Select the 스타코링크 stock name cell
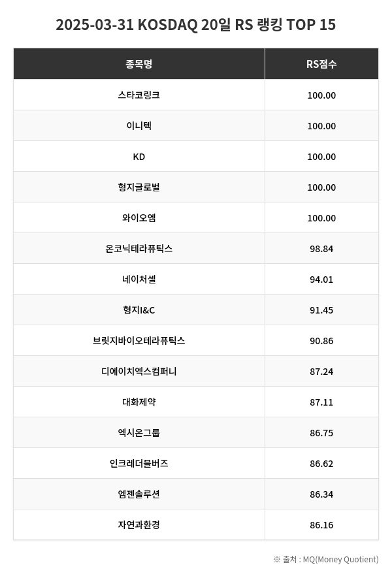This screenshot has width=392, height=578. 139,95
